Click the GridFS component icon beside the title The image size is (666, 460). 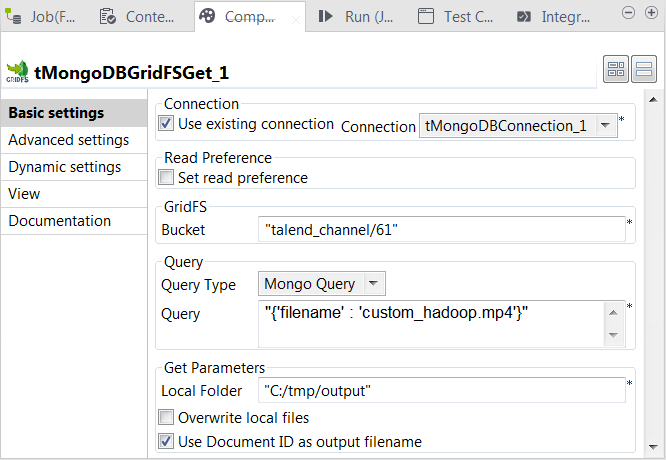(x=17, y=72)
